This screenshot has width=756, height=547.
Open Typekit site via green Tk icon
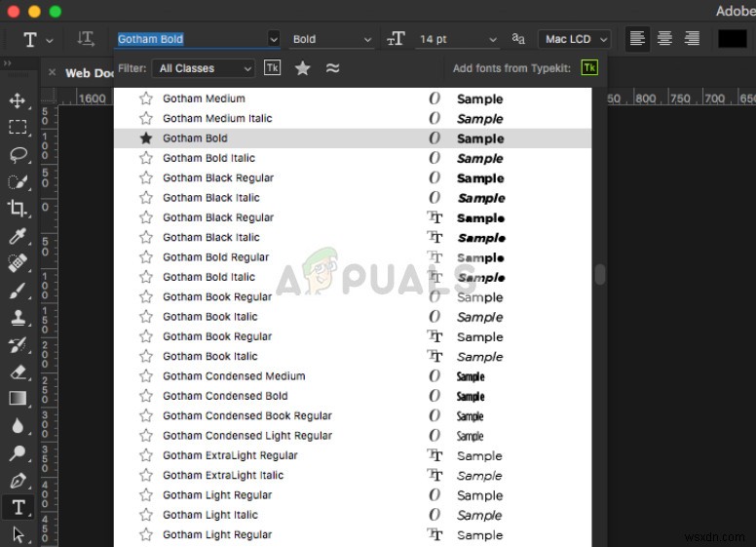pos(589,68)
